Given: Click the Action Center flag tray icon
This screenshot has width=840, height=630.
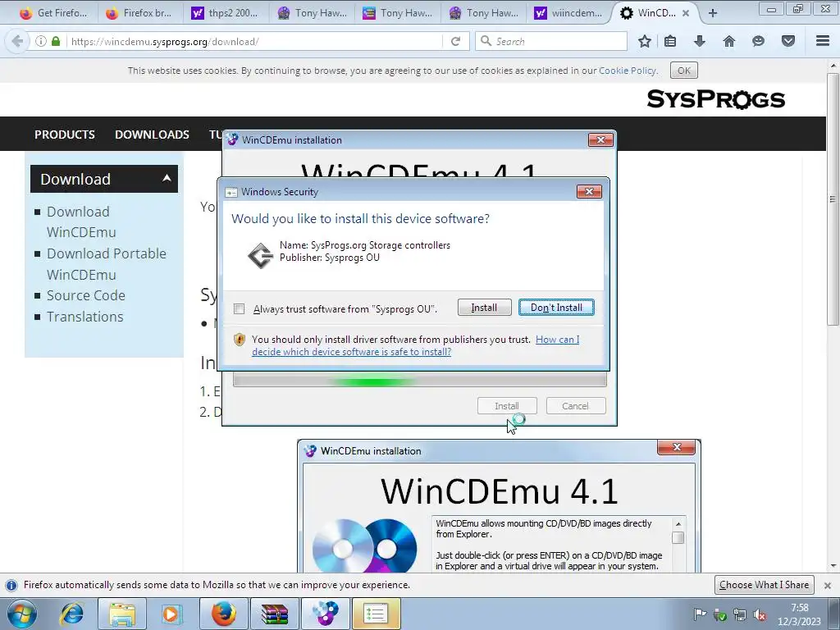Looking at the screenshot, I should coord(700,614).
